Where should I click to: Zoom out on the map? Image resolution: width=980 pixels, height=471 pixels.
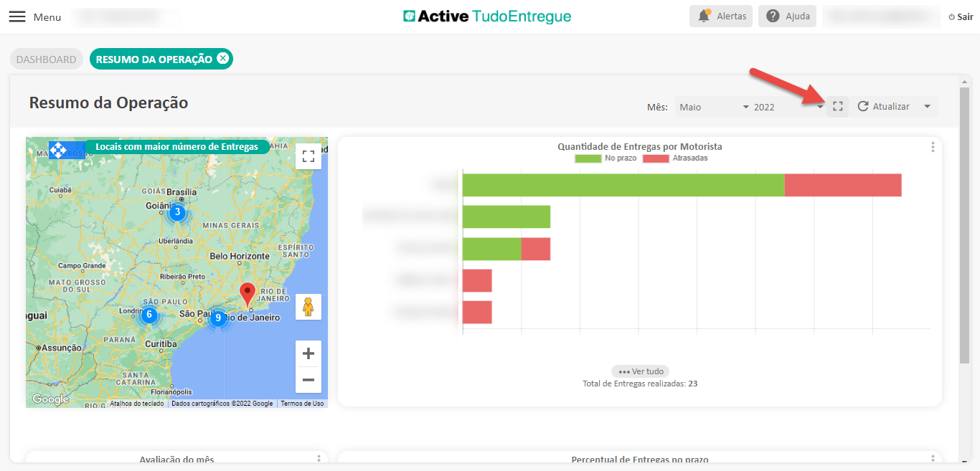pos(308,380)
